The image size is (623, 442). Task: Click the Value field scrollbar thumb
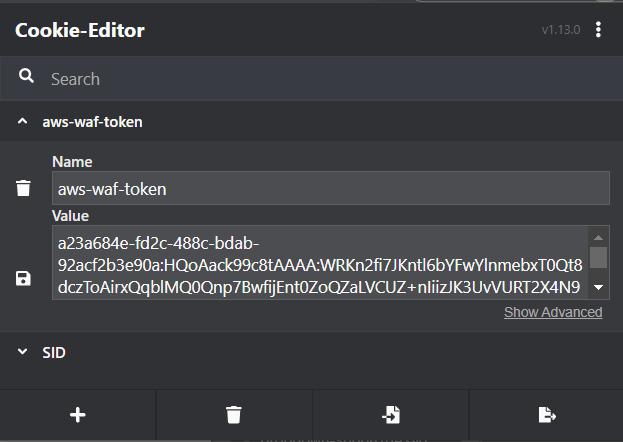(x=598, y=258)
